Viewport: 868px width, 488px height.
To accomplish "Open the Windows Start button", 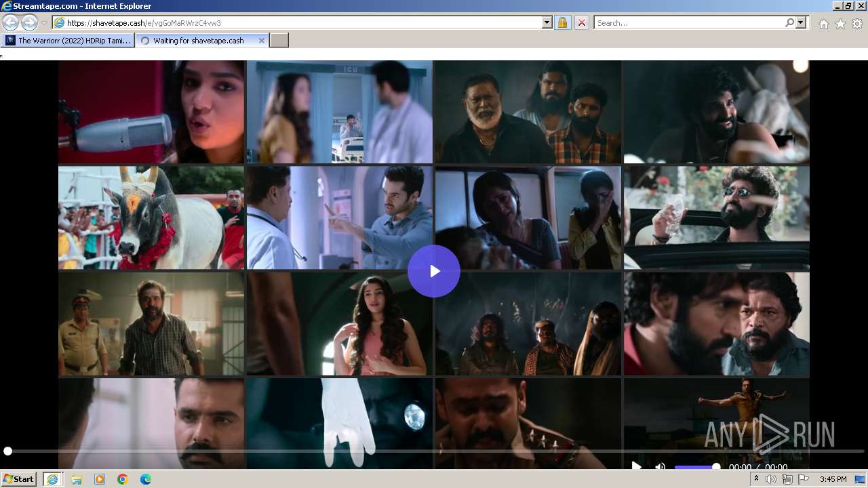I will [18, 479].
